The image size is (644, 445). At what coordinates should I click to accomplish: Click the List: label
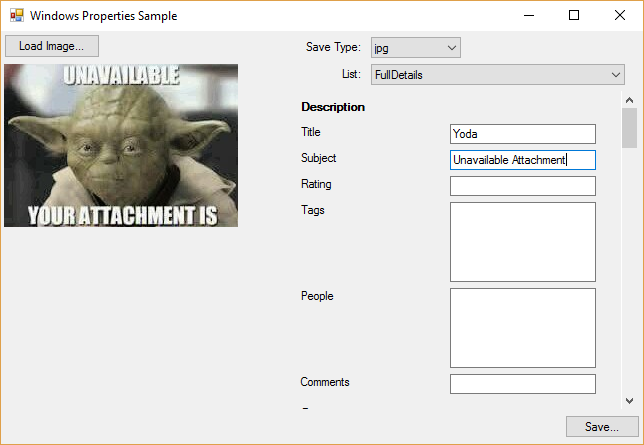pos(351,74)
